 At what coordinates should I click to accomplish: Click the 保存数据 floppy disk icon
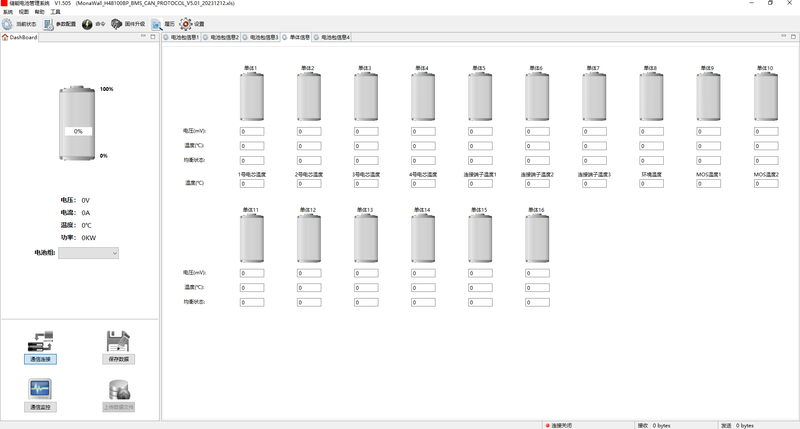(x=118, y=342)
